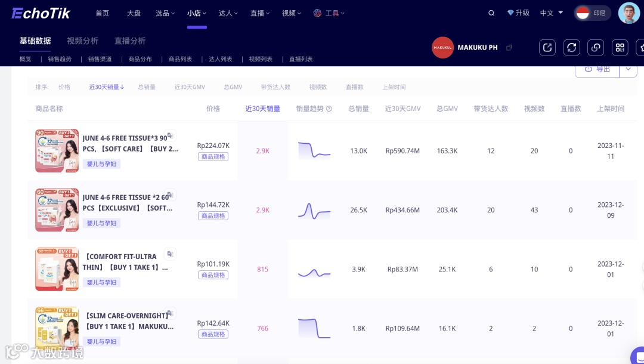644x364 pixels.
Task: Click the EchoTik logo
Action: pos(41,13)
